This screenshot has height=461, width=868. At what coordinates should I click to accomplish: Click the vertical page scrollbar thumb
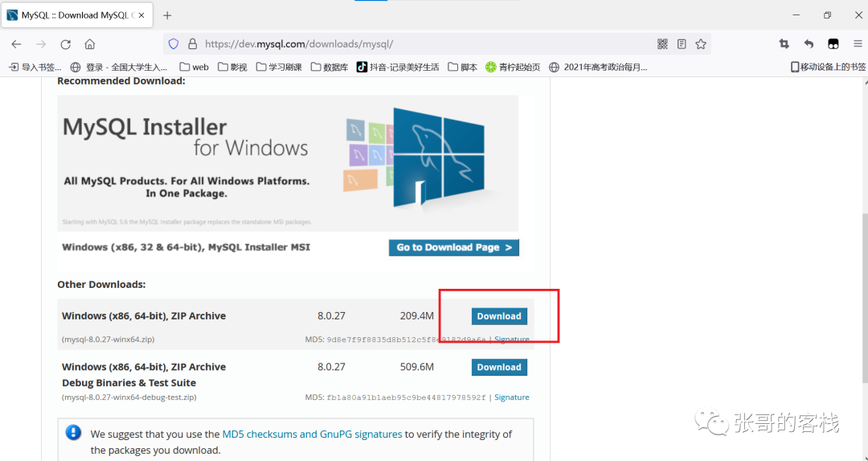(x=864, y=298)
